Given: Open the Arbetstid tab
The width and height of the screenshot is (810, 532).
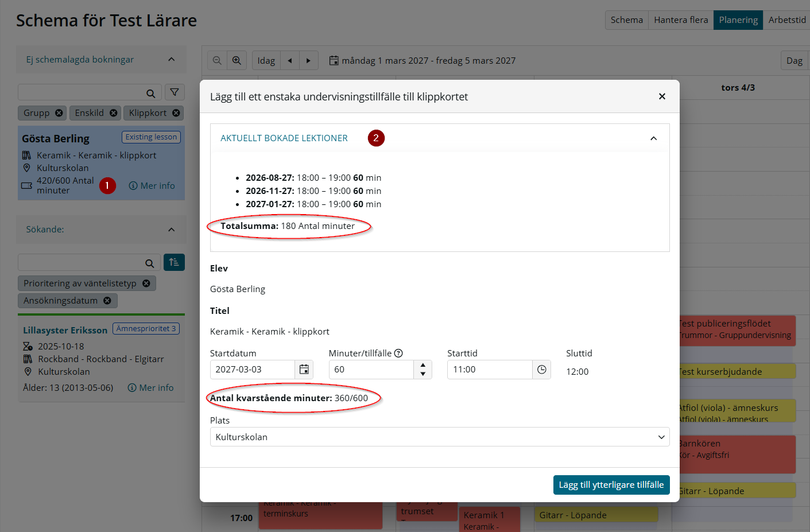Looking at the screenshot, I should click(786, 20).
